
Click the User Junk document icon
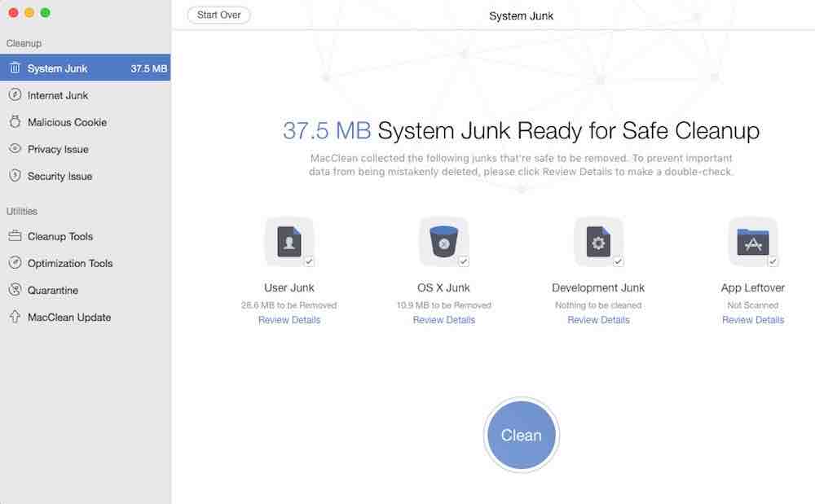pos(289,241)
